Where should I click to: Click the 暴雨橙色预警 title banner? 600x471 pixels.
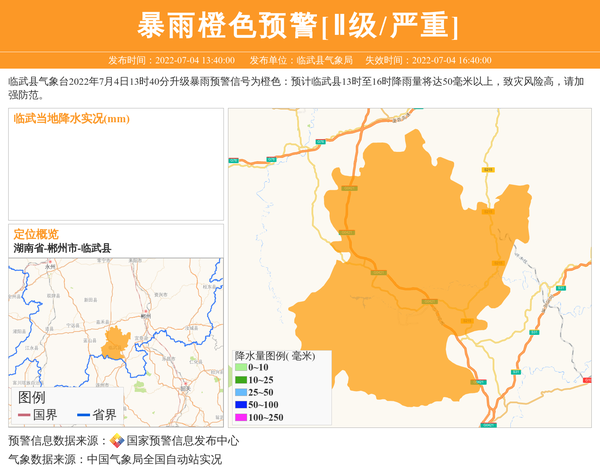[299, 25]
